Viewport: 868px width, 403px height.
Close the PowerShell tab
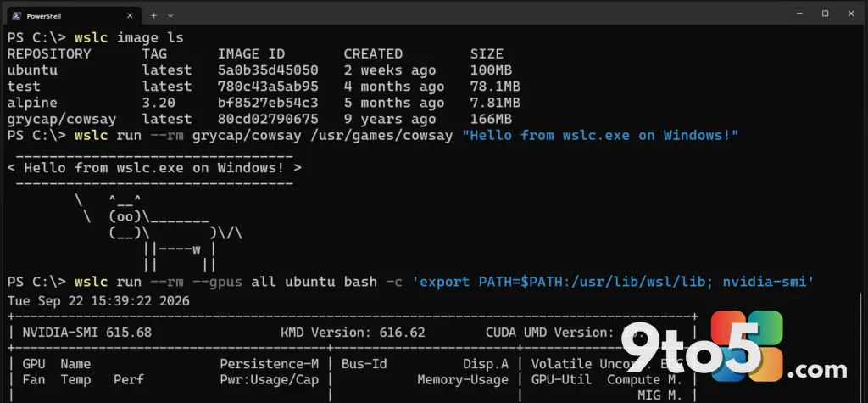pos(130,15)
